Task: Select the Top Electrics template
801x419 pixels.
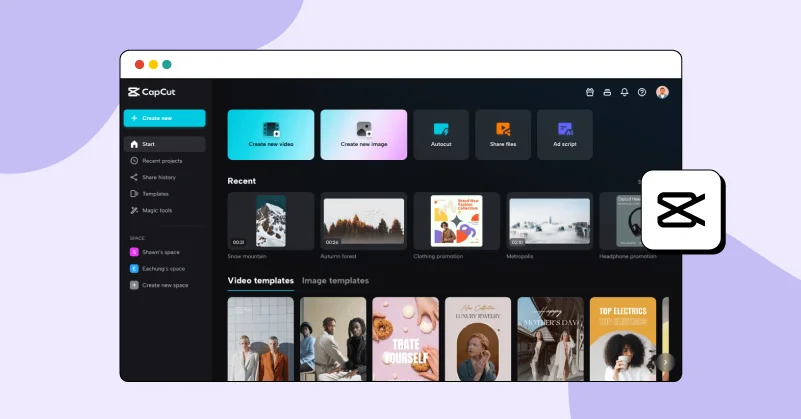Action: click(x=623, y=339)
